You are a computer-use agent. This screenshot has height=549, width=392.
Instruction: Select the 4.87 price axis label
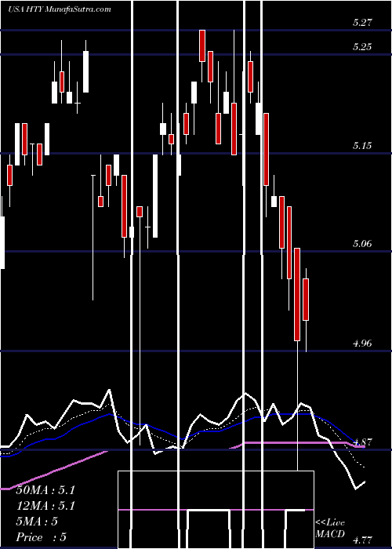tap(362, 442)
